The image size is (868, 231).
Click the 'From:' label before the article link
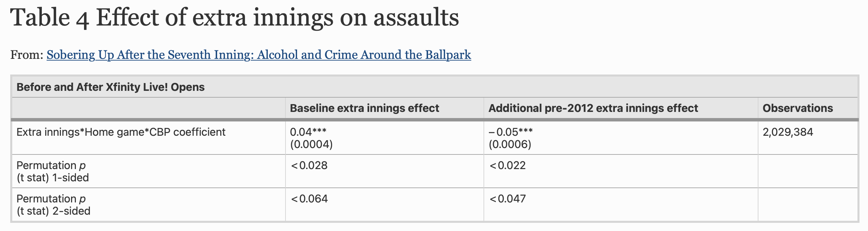click(27, 55)
